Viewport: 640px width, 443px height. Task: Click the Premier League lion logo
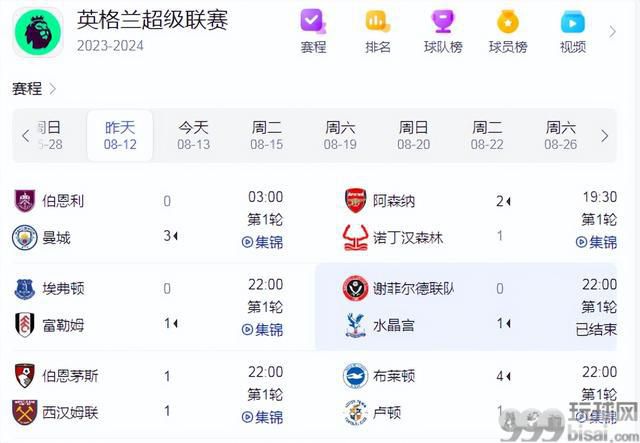point(38,32)
